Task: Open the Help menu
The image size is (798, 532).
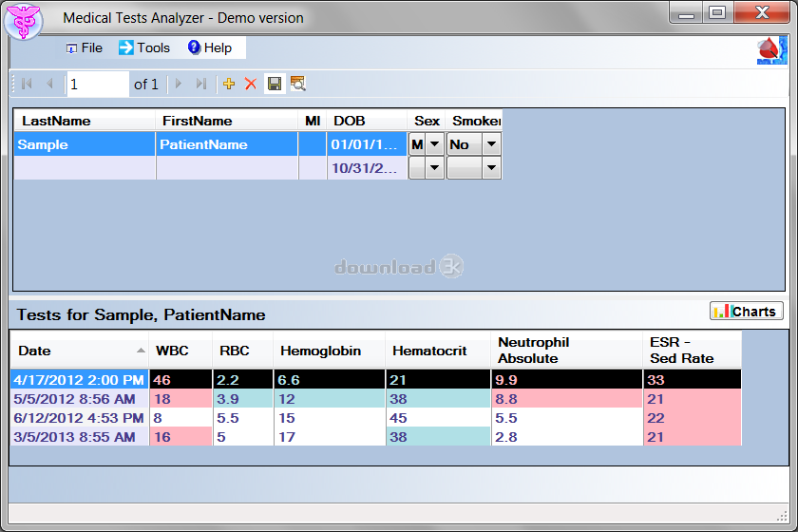Action: pyautogui.click(x=209, y=47)
